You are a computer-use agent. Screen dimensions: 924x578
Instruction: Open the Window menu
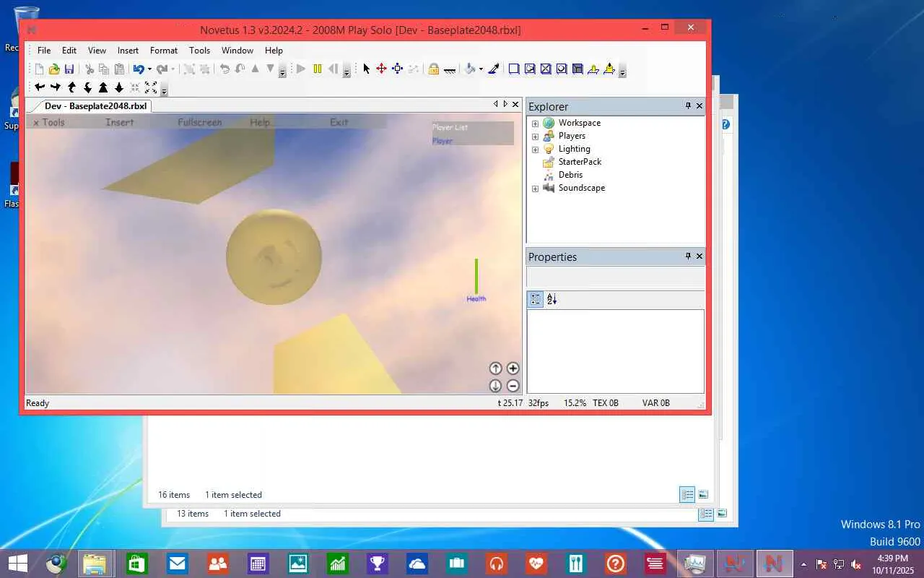pyautogui.click(x=237, y=51)
